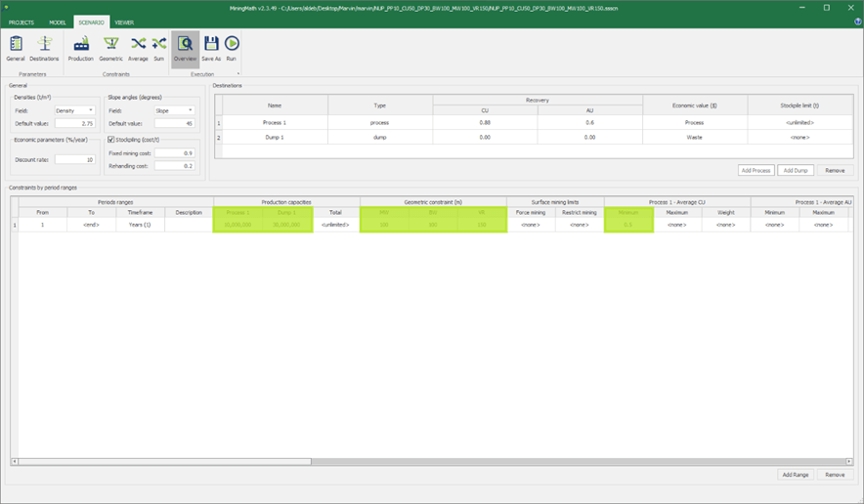Screen dimensions: 864x504
Task: Open the Destinations parameters icon
Action: (x=44, y=48)
